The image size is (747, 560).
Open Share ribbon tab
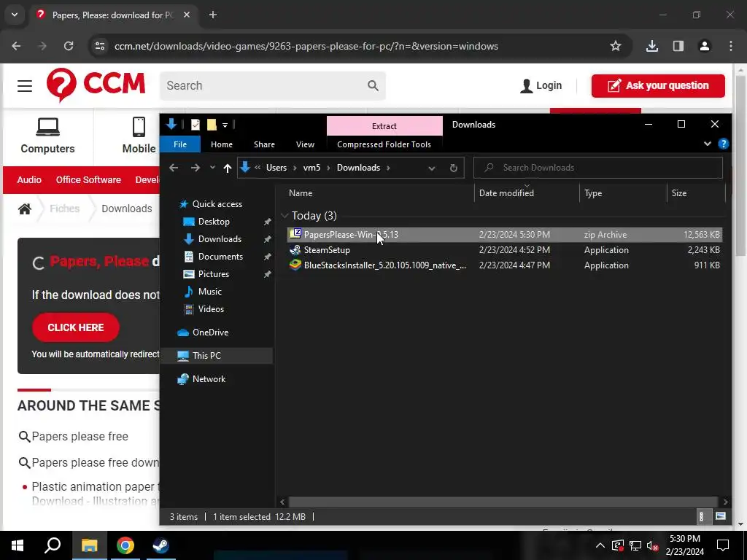coord(264,144)
